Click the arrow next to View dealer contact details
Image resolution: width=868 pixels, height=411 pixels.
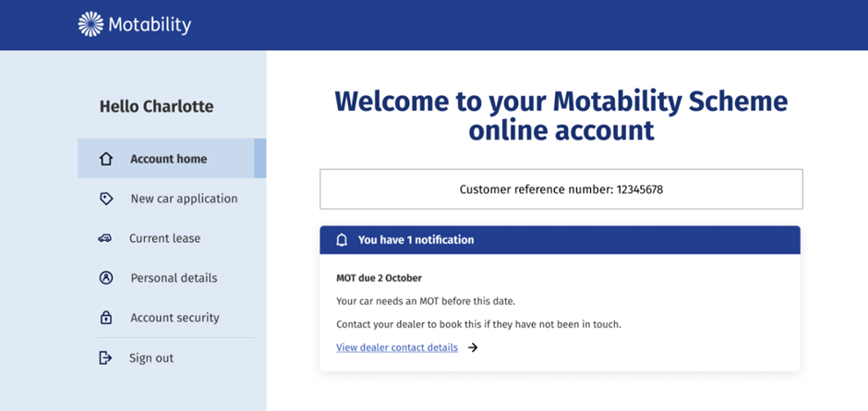(x=472, y=348)
